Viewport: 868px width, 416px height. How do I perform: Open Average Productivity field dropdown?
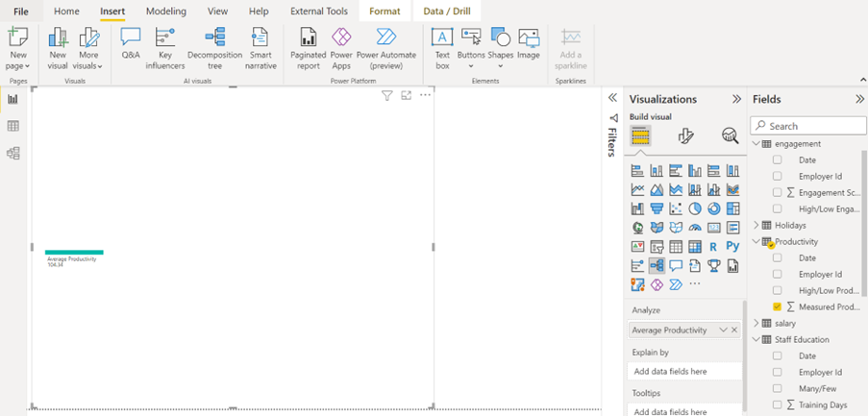tap(723, 330)
